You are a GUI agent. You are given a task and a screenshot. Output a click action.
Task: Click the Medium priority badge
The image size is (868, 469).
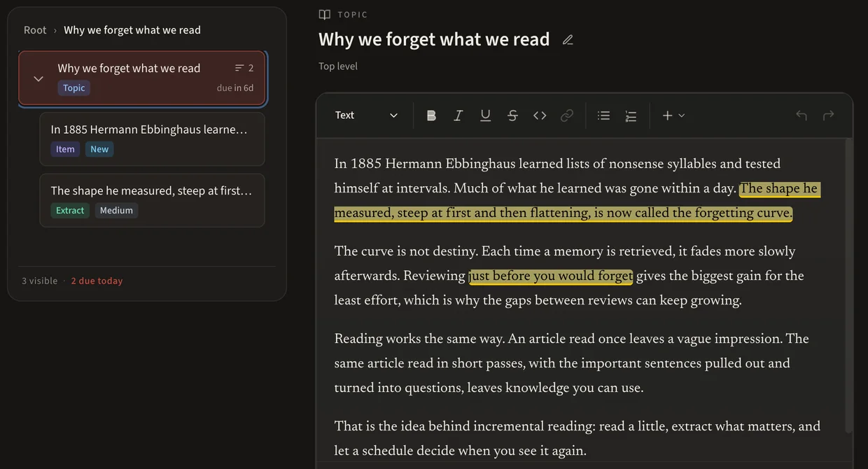pyautogui.click(x=116, y=210)
